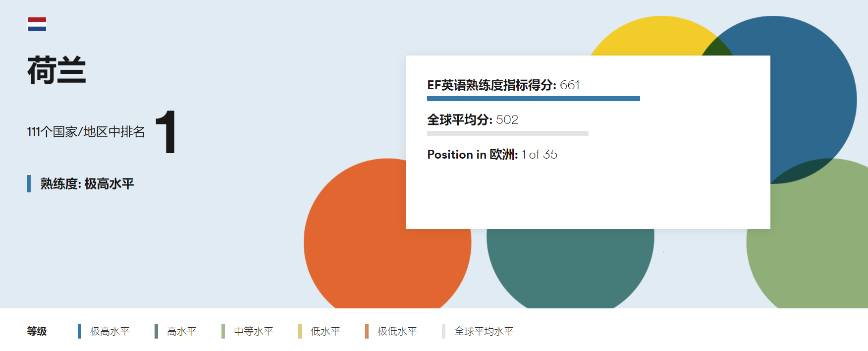Click the 中等水平 legend item
This screenshot has width=868, height=351.
pos(253,331)
